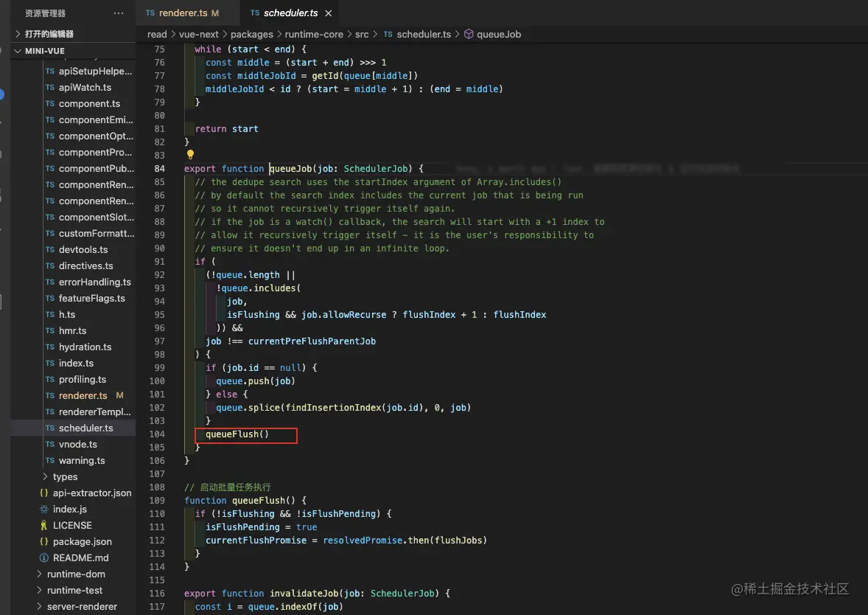Click line number 84 in the gutter

pos(159,168)
